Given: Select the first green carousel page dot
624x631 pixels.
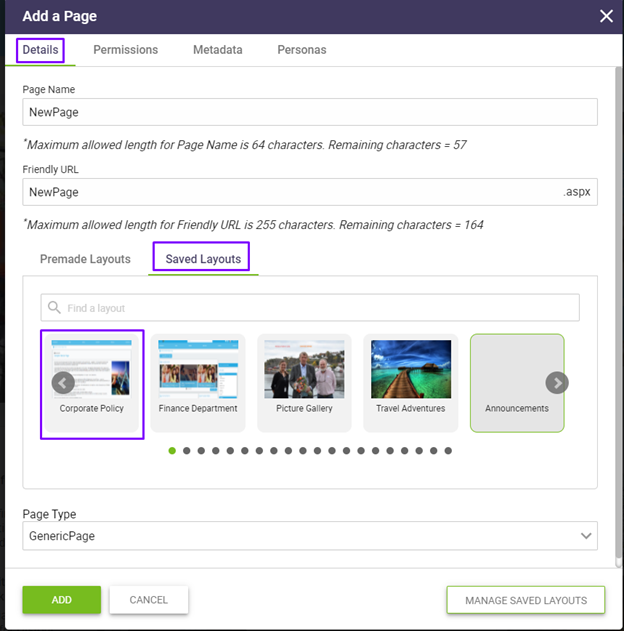Looking at the screenshot, I should [172, 451].
